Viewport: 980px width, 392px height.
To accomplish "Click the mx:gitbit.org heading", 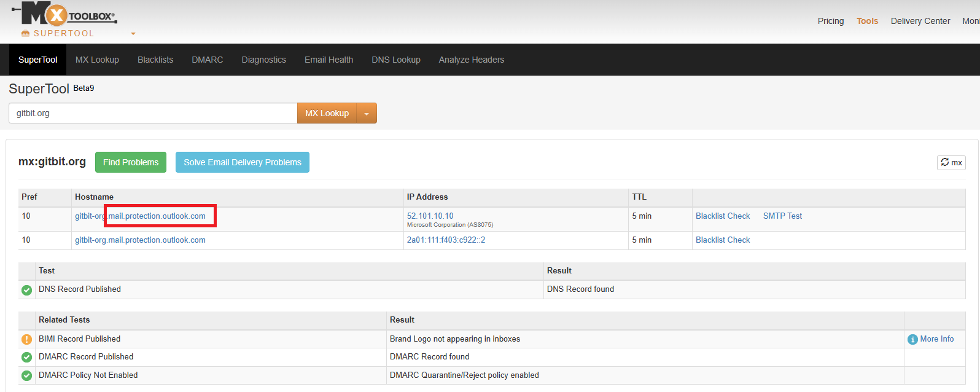I will point(52,162).
